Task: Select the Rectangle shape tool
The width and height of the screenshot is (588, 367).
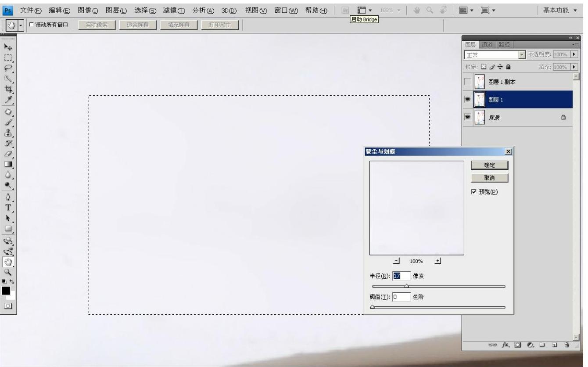Action: coord(8,229)
